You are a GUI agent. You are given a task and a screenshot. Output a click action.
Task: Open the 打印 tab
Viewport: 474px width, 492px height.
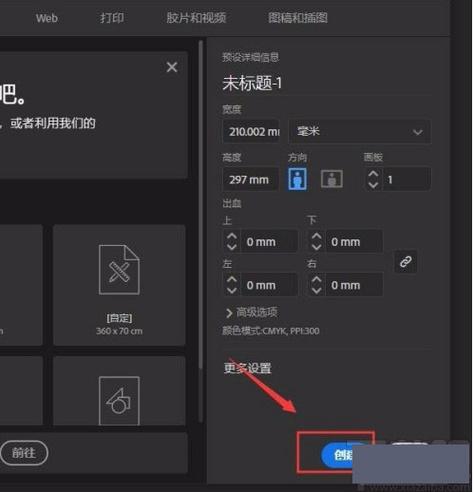tap(112, 18)
